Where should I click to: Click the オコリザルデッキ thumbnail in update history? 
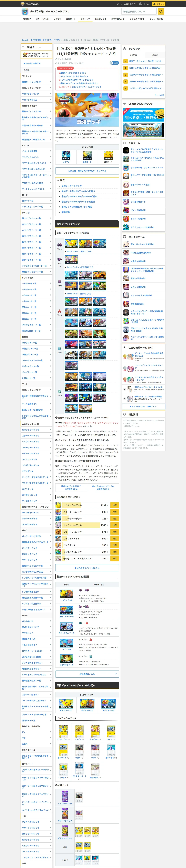point(66,659)
